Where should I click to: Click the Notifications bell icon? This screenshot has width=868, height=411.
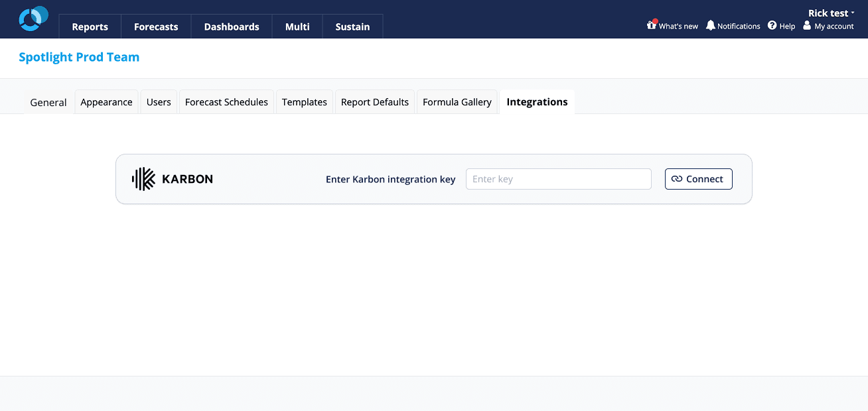pos(711,25)
